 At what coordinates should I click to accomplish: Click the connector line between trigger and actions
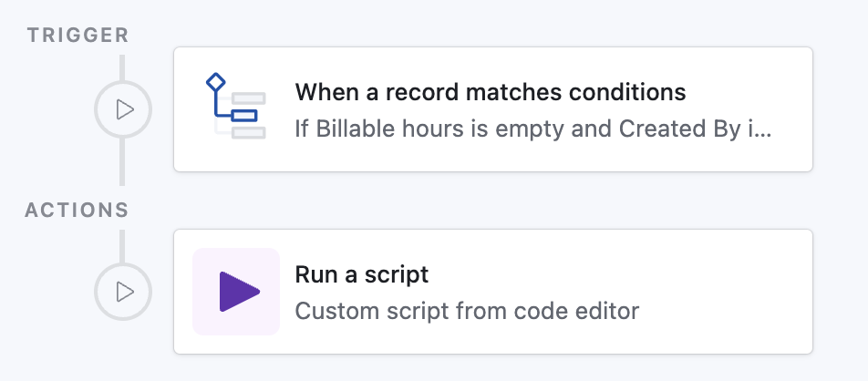point(122,164)
